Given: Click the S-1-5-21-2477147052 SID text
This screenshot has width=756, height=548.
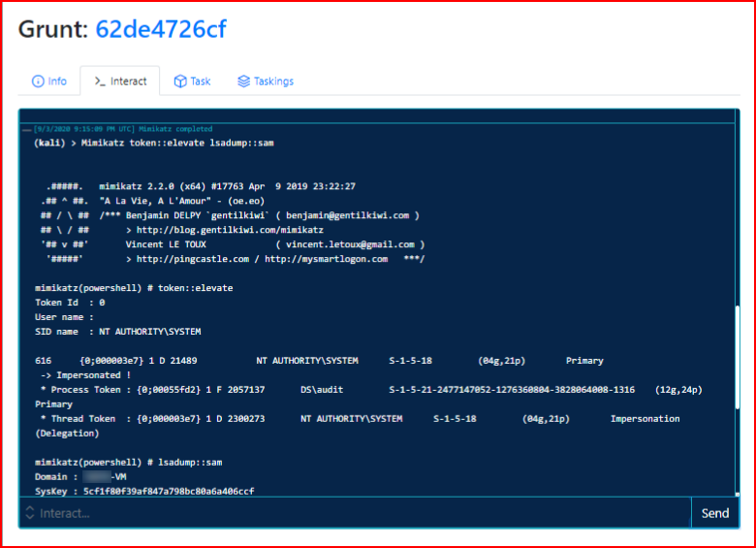Looking at the screenshot, I should click(512, 390).
